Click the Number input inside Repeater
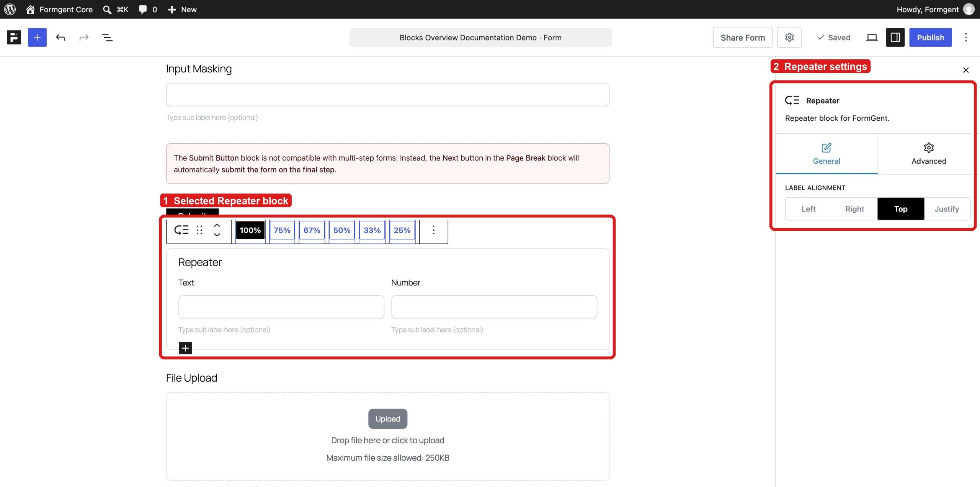Screen dimensions: 980x487 (x=494, y=307)
